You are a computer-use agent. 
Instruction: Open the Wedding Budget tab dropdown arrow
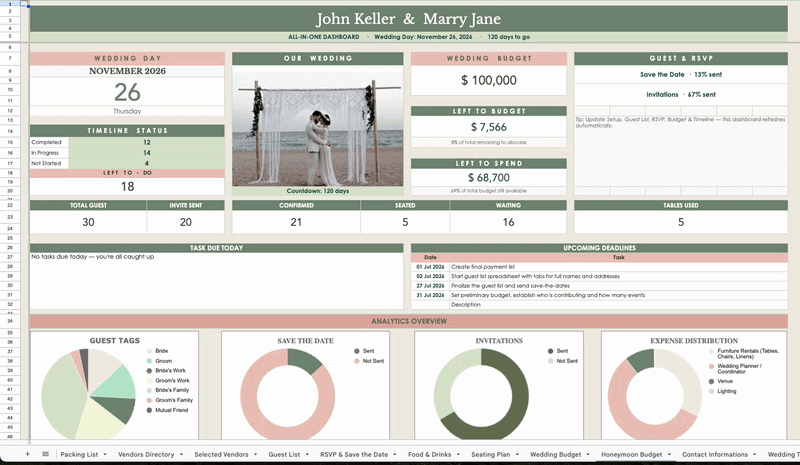(x=588, y=454)
